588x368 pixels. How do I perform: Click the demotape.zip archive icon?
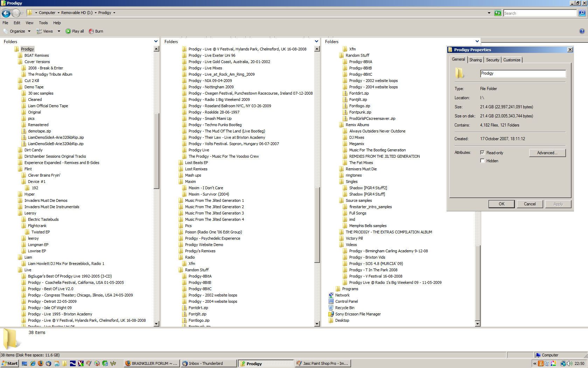tap(24, 131)
